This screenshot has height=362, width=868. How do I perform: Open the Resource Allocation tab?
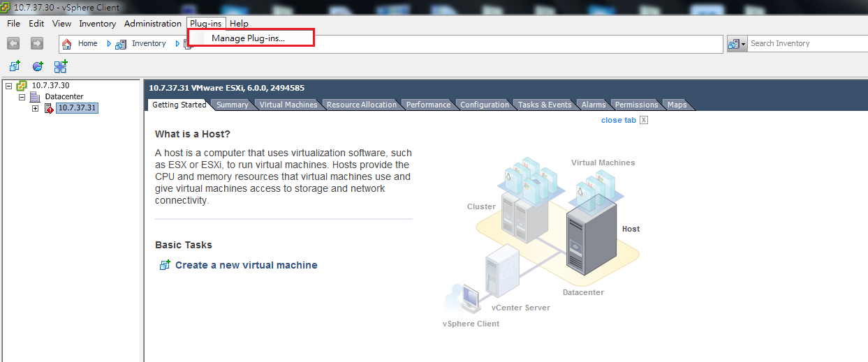click(x=362, y=105)
